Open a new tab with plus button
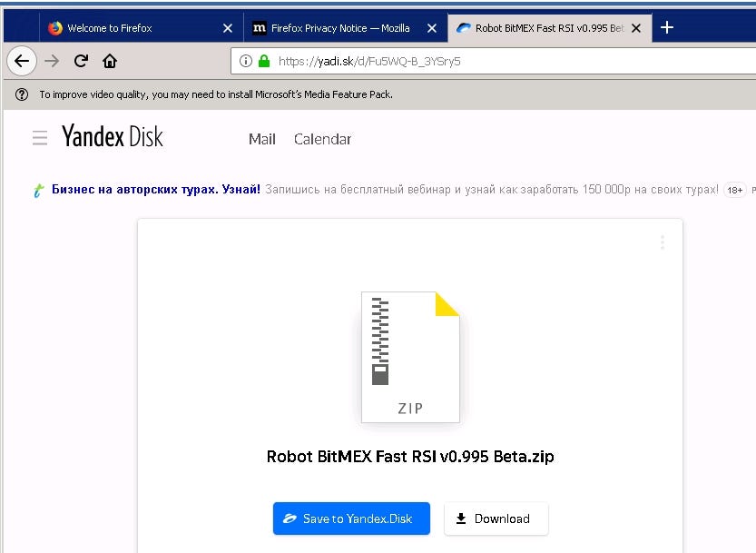This screenshot has height=553, width=756. 667,27
